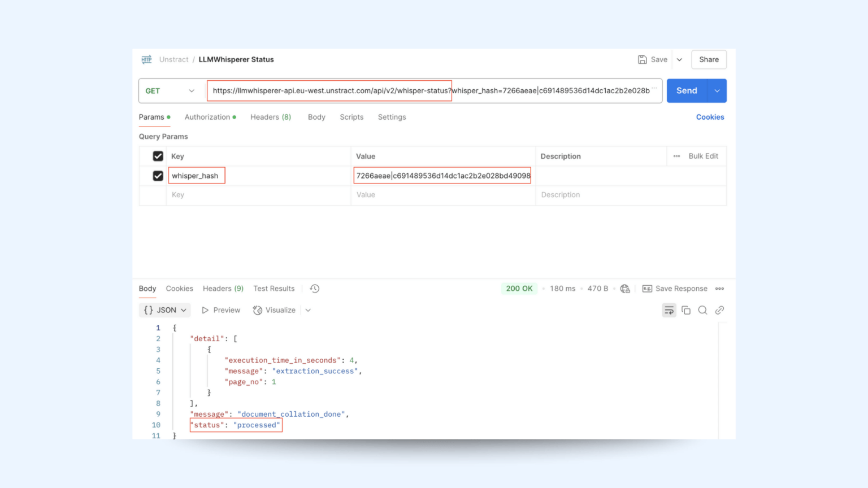Viewport: 868px width, 488px height.
Task: Open the GET method dropdown
Action: click(170, 90)
